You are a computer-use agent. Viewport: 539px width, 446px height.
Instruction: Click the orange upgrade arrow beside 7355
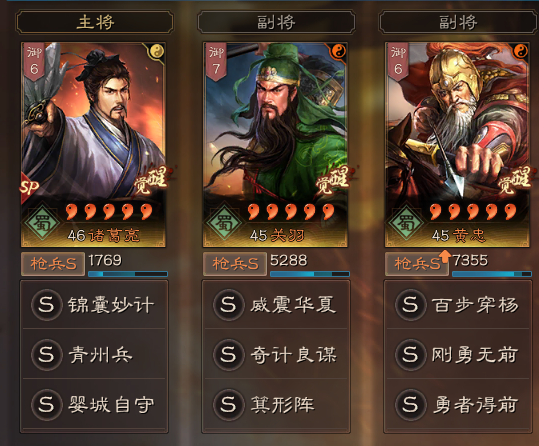[446, 256]
